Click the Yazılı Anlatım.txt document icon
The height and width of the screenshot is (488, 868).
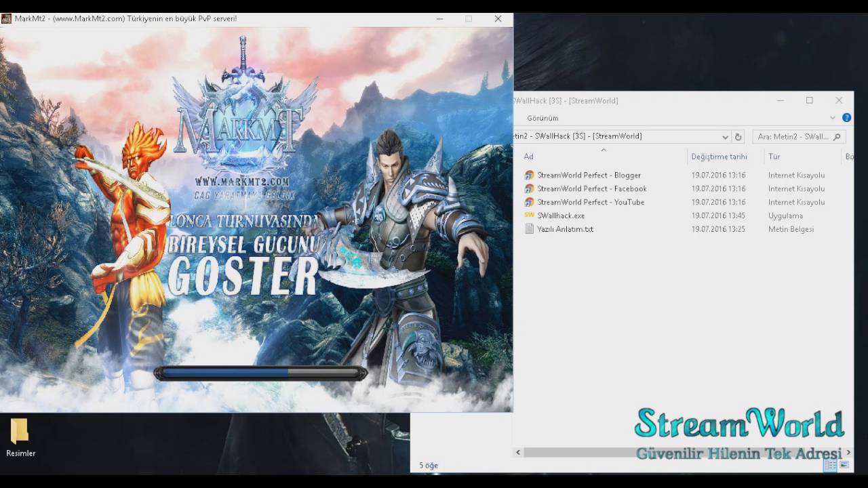[x=530, y=229]
